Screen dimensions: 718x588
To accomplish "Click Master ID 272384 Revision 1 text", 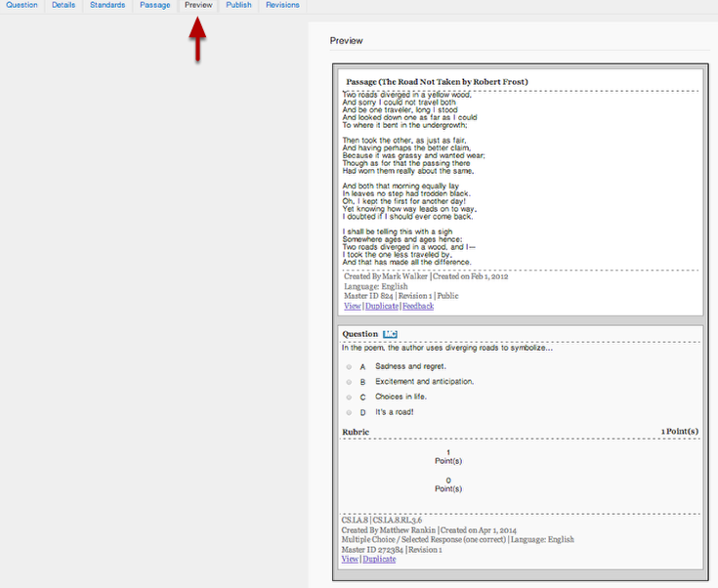I will [x=392, y=550].
